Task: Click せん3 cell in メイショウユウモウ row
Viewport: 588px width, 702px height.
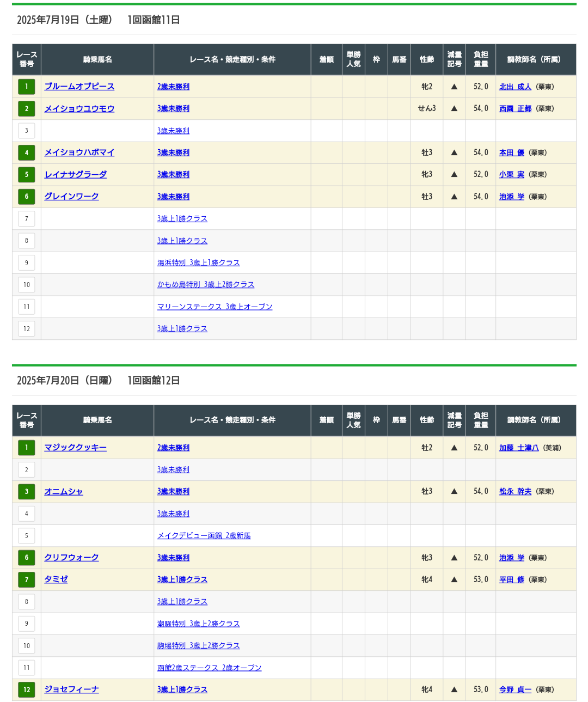Action: tap(427, 108)
